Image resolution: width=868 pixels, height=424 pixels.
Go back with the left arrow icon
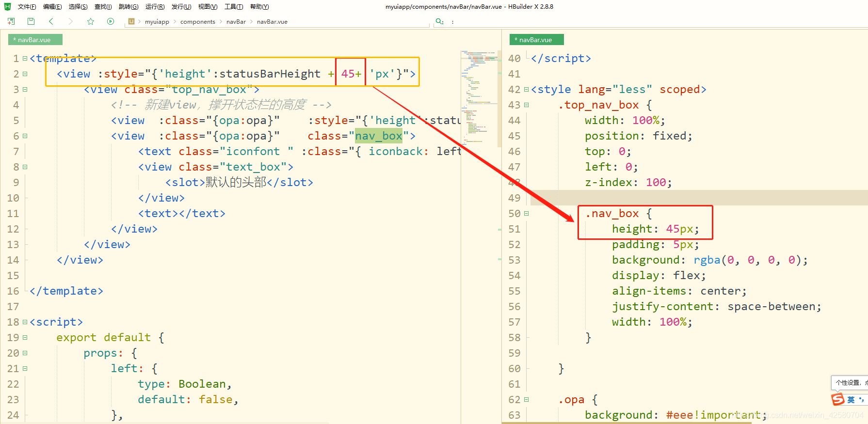tap(51, 21)
